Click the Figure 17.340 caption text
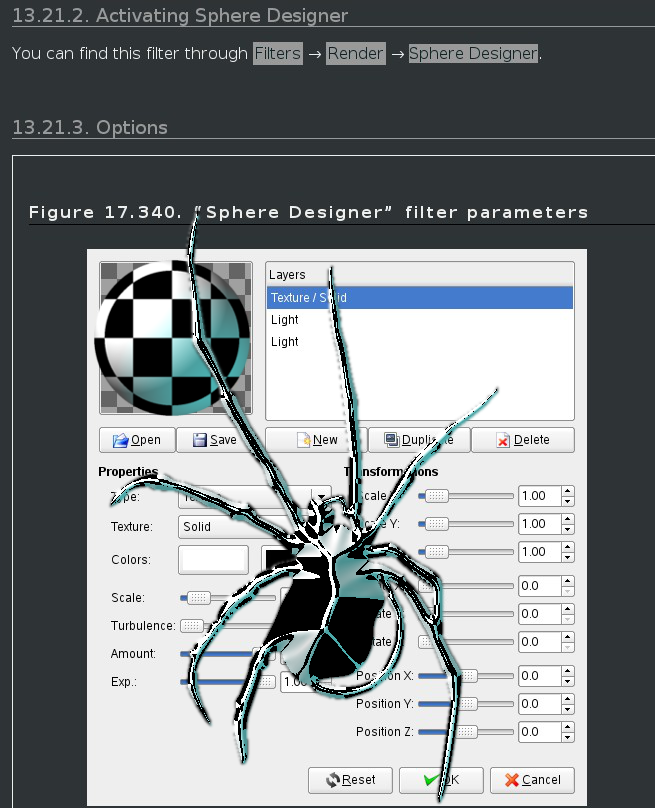The width and height of the screenshot is (655, 808). tap(308, 212)
